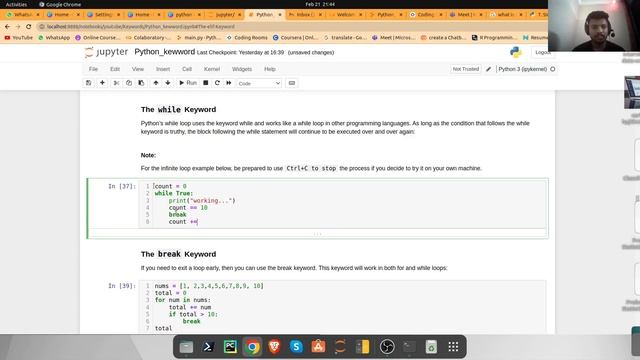Copy selected cells icon in toolbar
This screenshot has height=360, width=640.
129,83
